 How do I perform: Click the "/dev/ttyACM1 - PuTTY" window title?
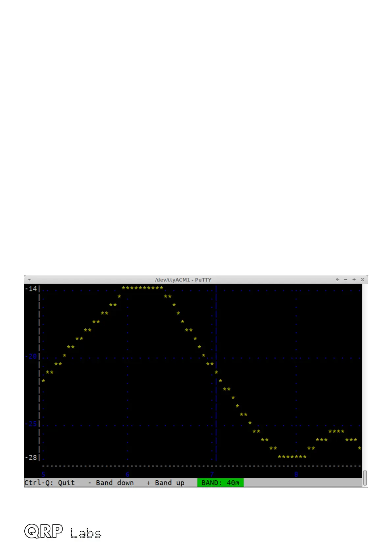point(183,280)
